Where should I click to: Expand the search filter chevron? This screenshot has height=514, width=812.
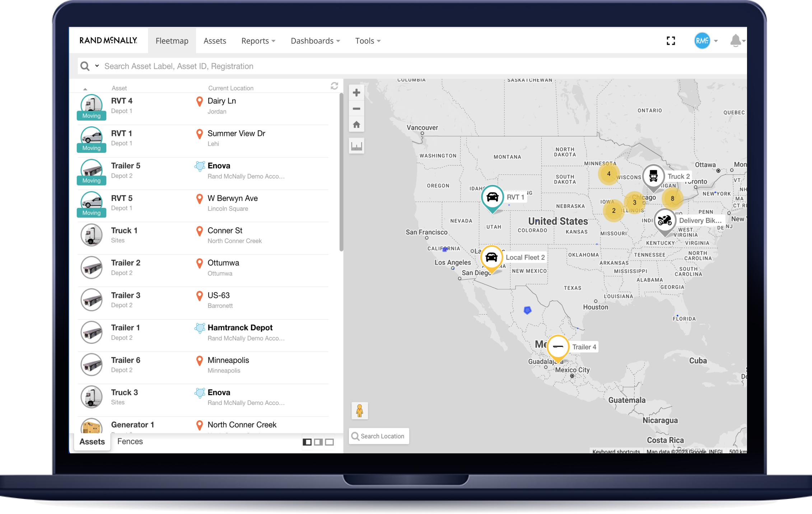(97, 66)
